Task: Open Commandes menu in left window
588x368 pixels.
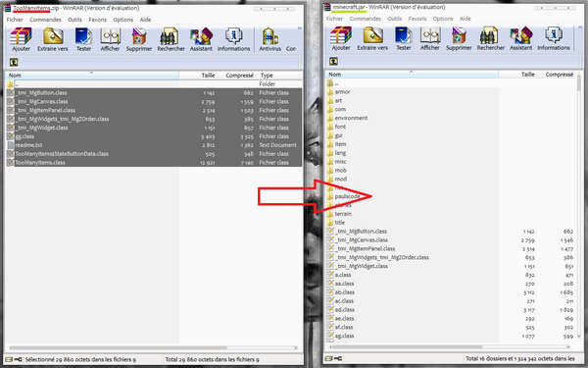Action: [x=45, y=20]
